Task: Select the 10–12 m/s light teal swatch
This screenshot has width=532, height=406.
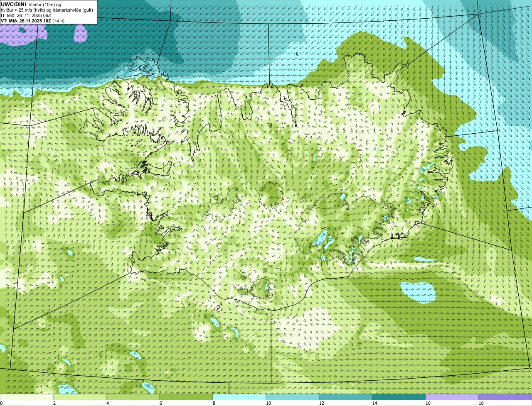Action: point(293,397)
